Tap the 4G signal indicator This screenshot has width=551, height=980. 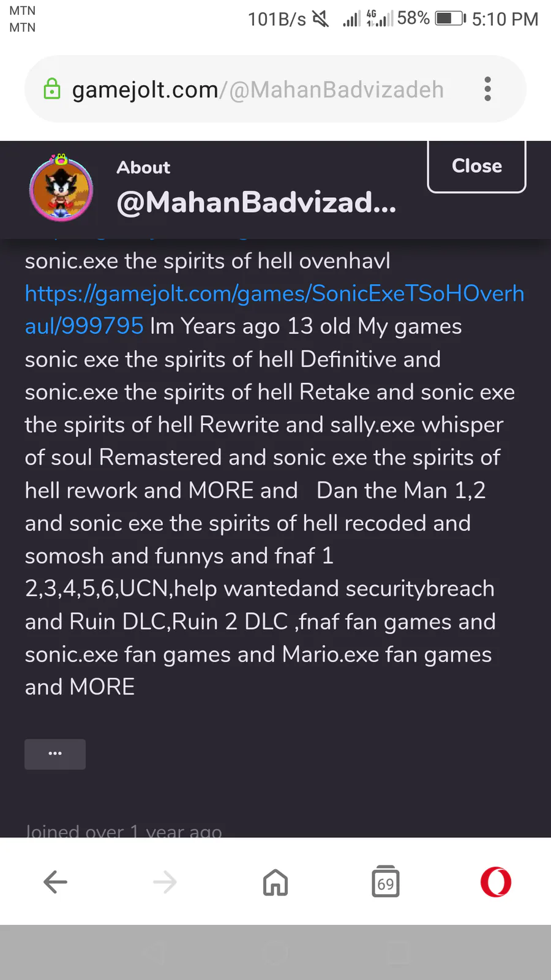[380, 19]
